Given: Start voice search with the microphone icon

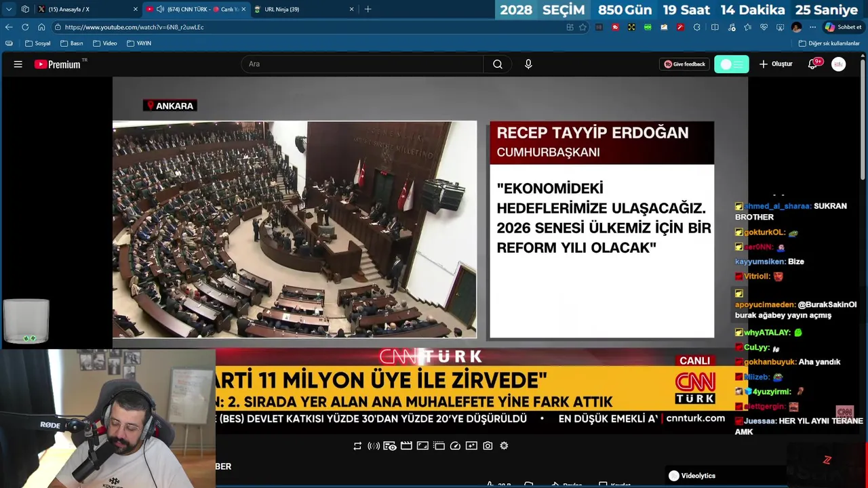Looking at the screenshot, I should [528, 64].
